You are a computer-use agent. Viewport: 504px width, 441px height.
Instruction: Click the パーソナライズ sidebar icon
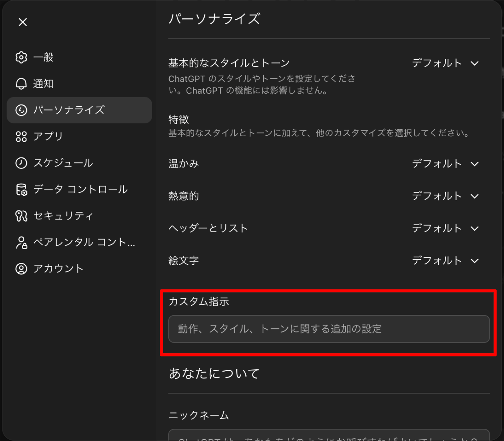21,110
